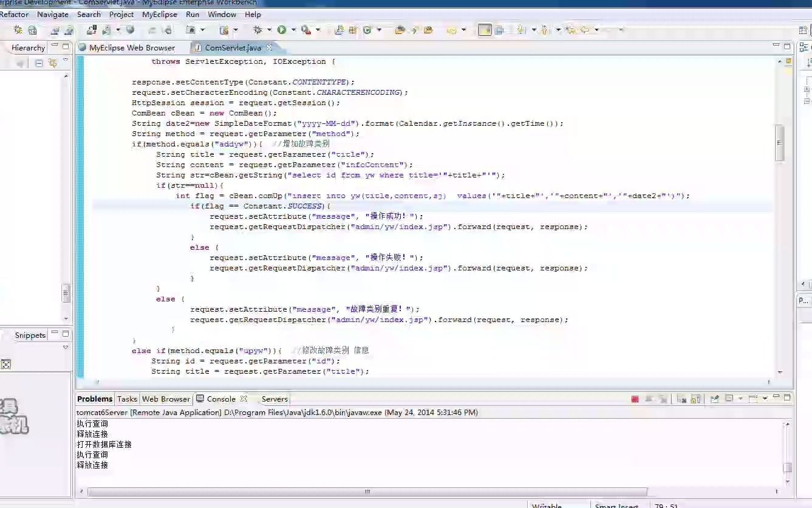Click the Last Edit Location icon
The height and width of the screenshot is (508, 812).
(x=571, y=30)
